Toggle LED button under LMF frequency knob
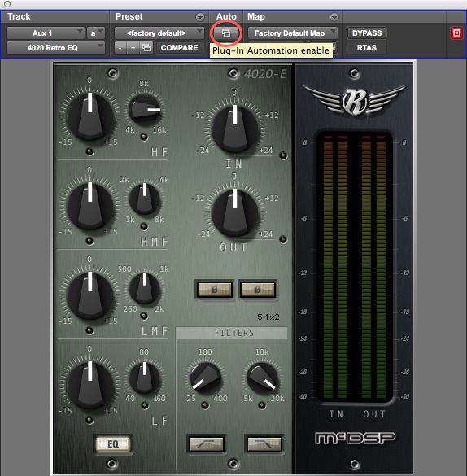Screen dimensions: 467x476 [x=144, y=316]
